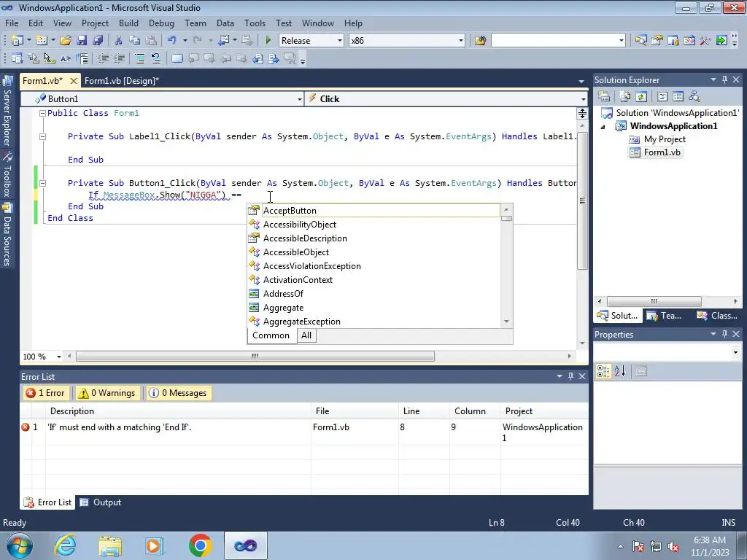747x560 pixels.
Task: Click the Find in Files icon
Action: click(x=480, y=41)
